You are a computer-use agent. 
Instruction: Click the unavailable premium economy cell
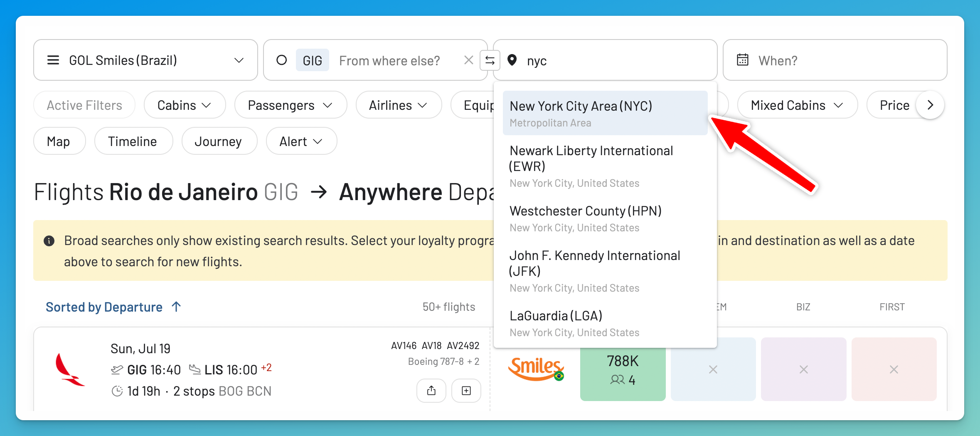click(x=713, y=369)
